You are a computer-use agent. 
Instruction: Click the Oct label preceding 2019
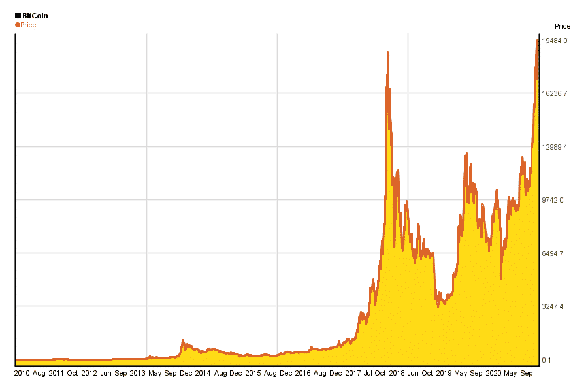[427, 373]
